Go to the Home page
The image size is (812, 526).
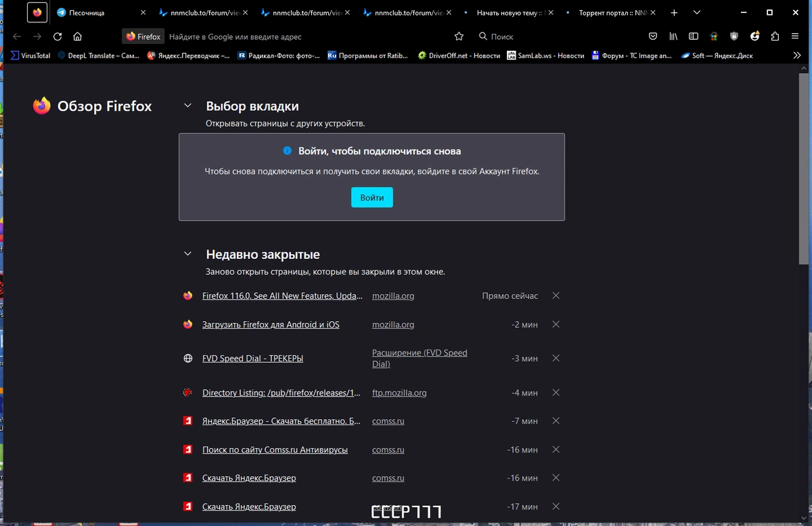pyautogui.click(x=78, y=37)
